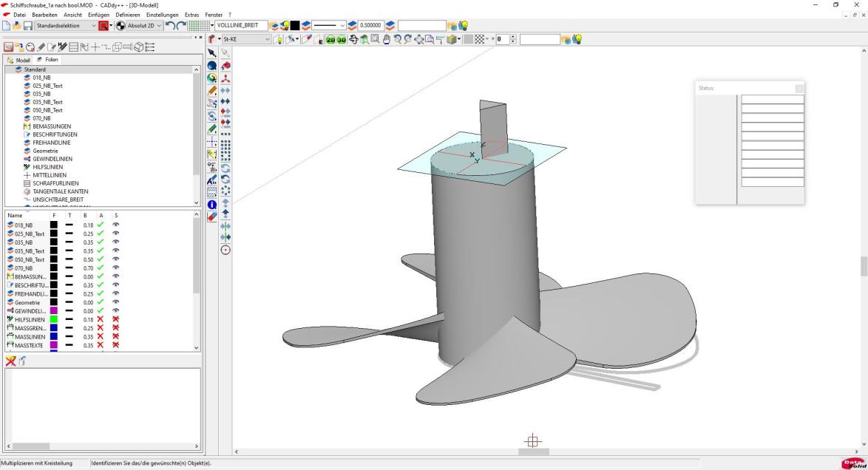Click the 0.500000 line width field
The height and width of the screenshot is (470, 868).
click(x=370, y=26)
